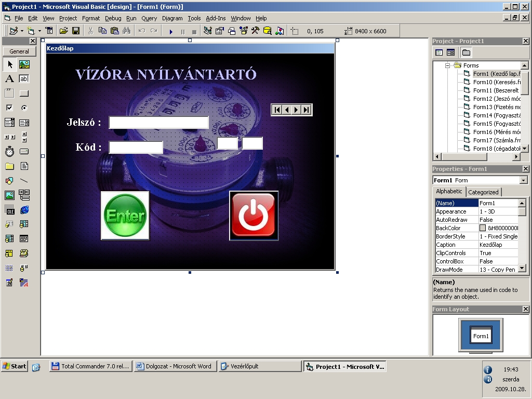Select the Frame control tool
532x399 pixels.
pyautogui.click(x=10, y=94)
